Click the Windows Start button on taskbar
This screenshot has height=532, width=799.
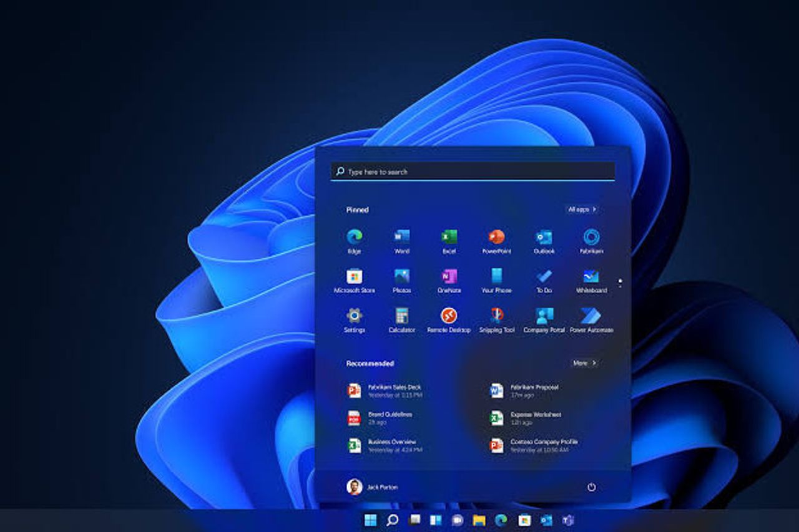[370, 520]
